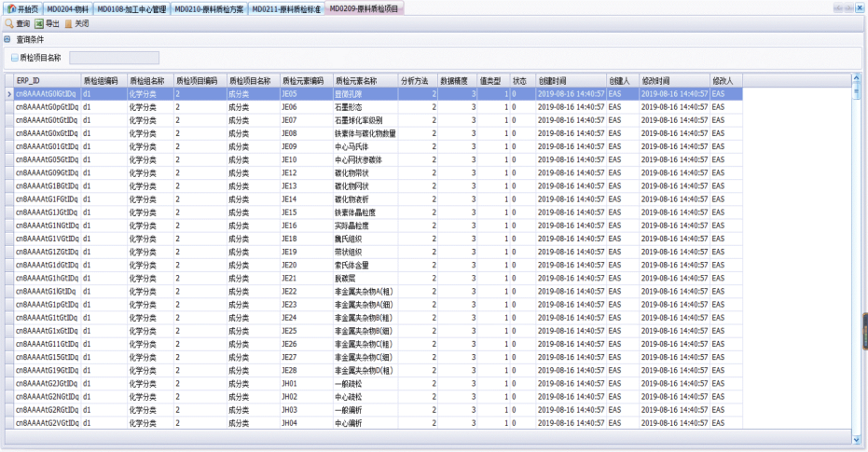Select cell 中心偏析 in JH04 row

(365, 423)
